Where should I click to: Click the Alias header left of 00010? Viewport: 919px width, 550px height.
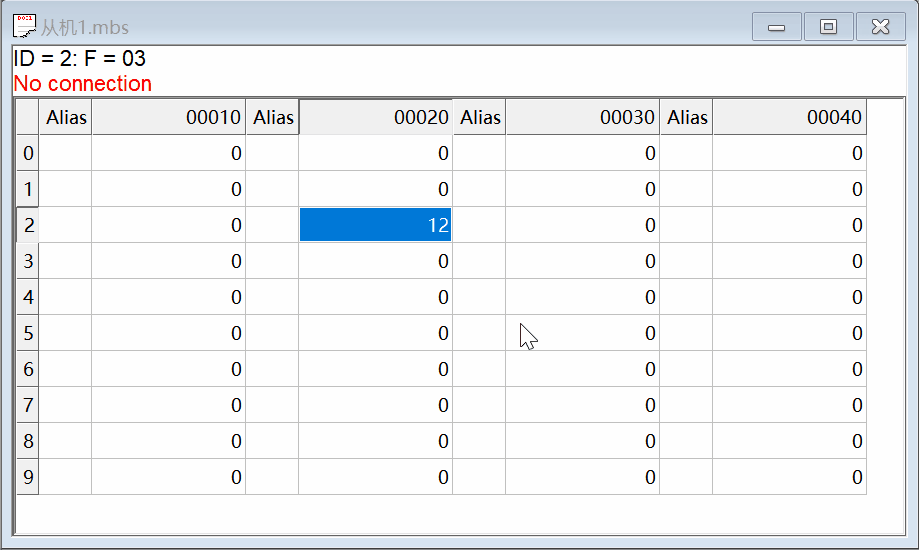[x=66, y=117]
